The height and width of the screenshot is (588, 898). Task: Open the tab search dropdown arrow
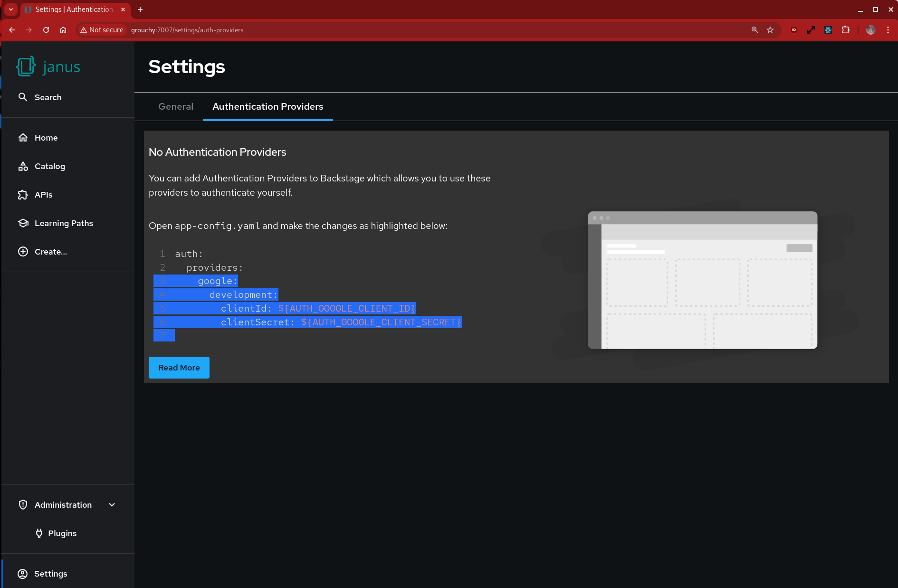pos(11,9)
